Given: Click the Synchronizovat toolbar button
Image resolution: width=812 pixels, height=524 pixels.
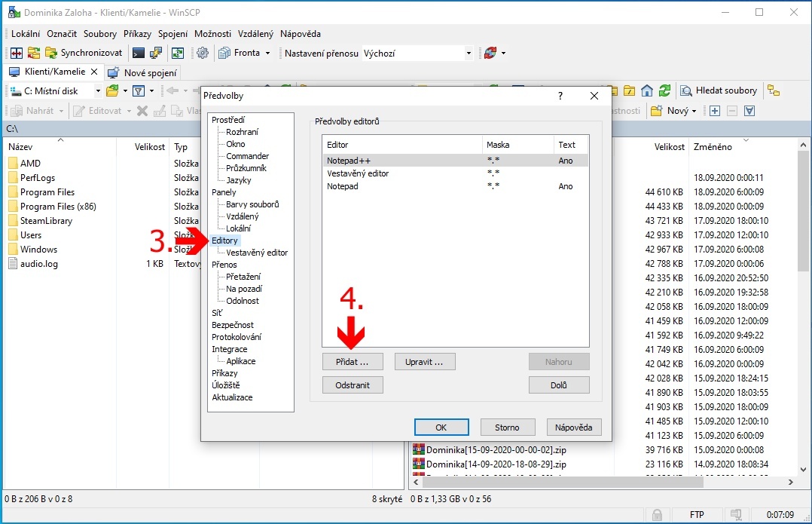Looking at the screenshot, I should (x=84, y=53).
